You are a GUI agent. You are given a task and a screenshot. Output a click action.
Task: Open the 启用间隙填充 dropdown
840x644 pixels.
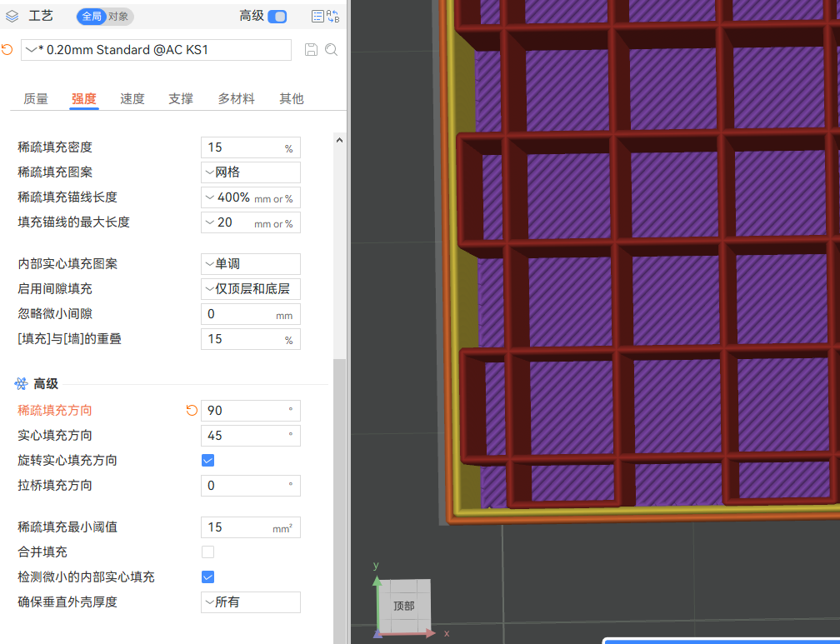251,289
